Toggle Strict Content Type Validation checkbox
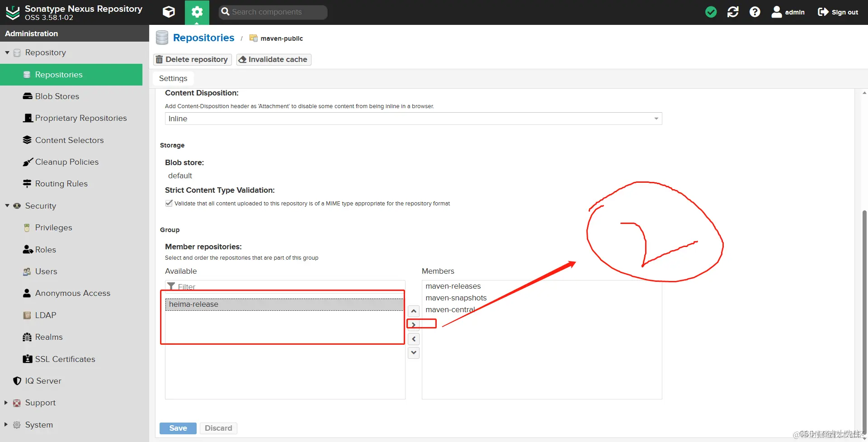 [x=169, y=203]
